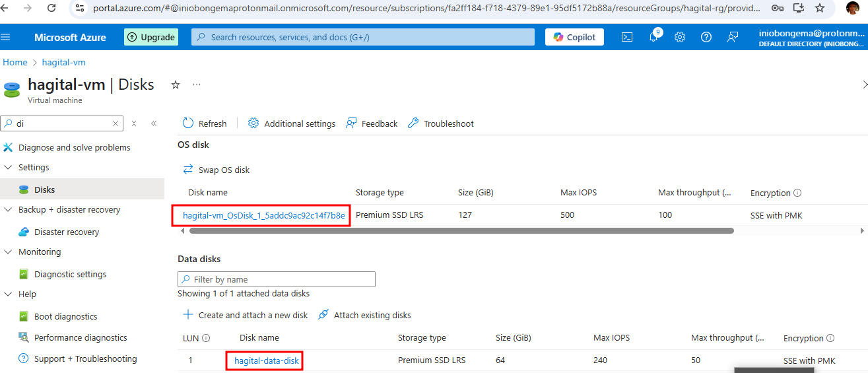868x373 pixels.
Task: Open the Azure portal hamburger menu
Action: click(x=6, y=37)
